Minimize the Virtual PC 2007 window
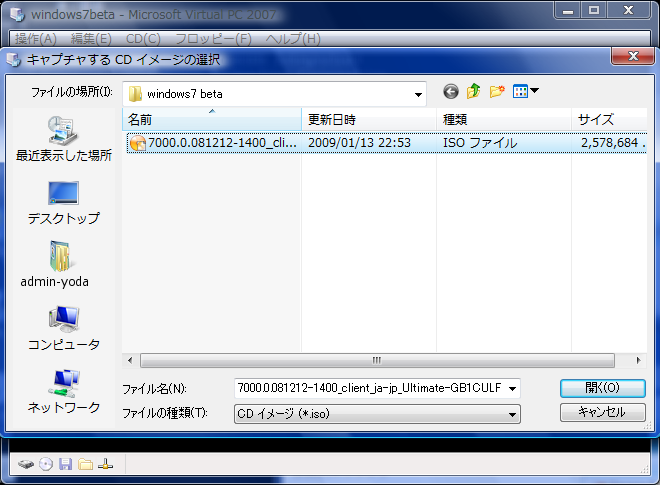660x485 pixels. (568, 10)
